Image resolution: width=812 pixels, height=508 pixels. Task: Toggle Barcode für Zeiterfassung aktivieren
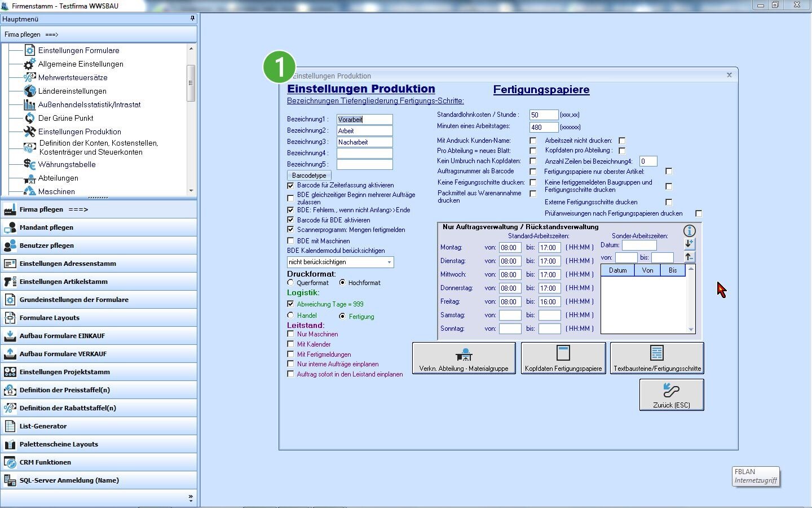coord(290,185)
